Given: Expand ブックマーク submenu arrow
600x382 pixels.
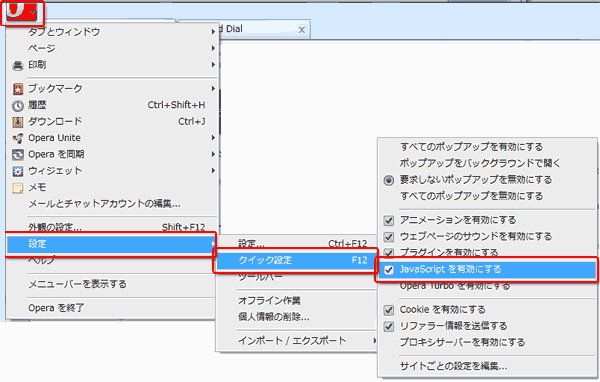Looking at the screenshot, I should click(x=213, y=88).
